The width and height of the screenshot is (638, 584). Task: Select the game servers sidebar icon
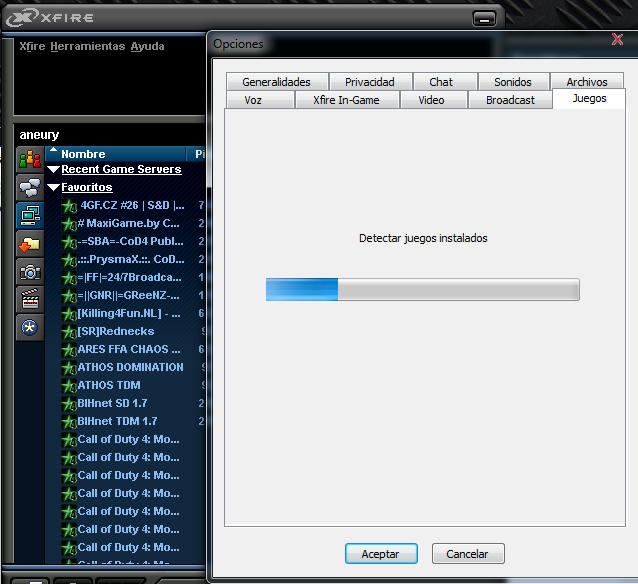point(30,215)
